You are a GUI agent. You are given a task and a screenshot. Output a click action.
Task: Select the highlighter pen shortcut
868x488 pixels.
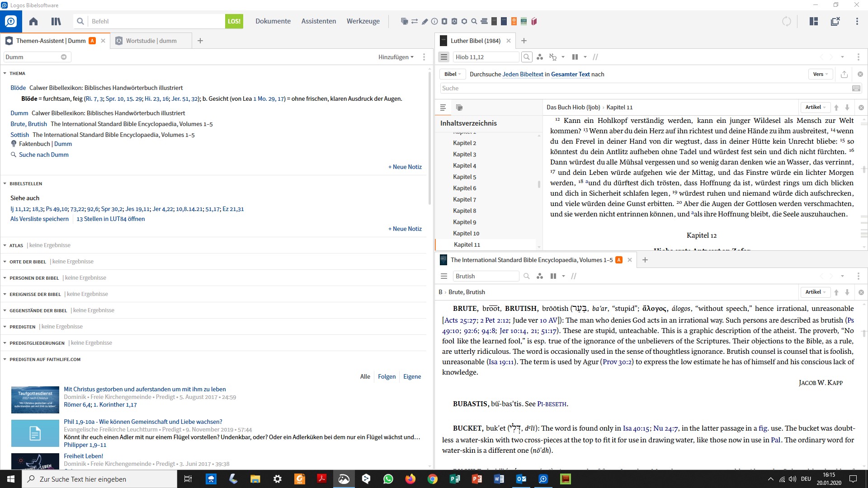[425, 21]
